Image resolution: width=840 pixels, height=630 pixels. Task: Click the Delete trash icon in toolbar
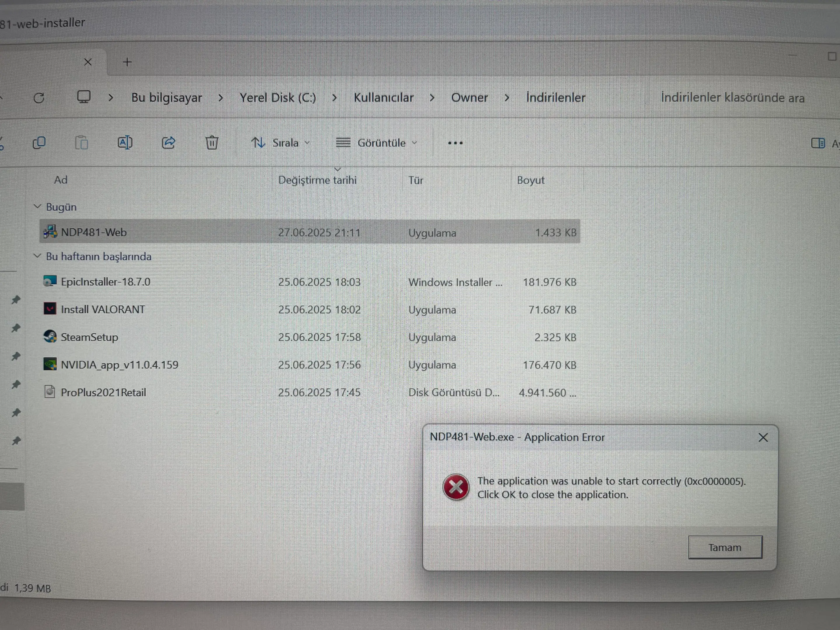tap(212, 143)
